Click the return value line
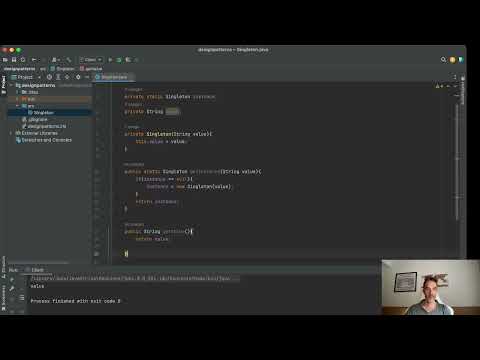The width and height of the screenshot is (480, 360). (x=152, y=239)
